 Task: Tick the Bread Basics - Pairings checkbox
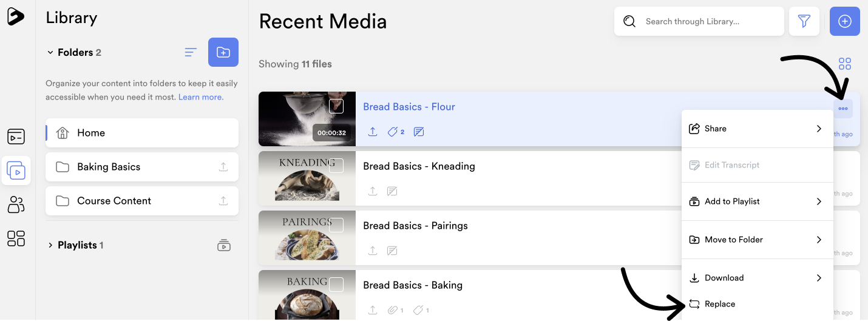coord(336,225)
